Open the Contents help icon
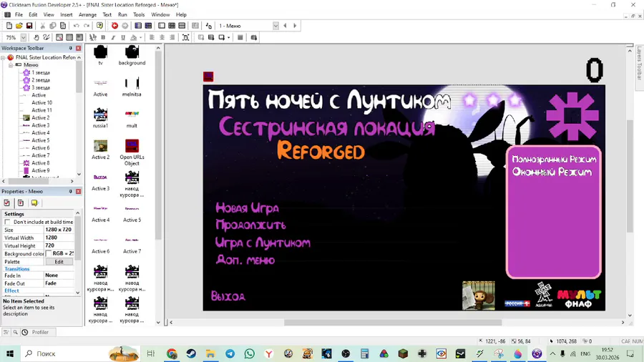Viewport: 644px width, 362px height. pyautogui.click(x=99, y=26)
